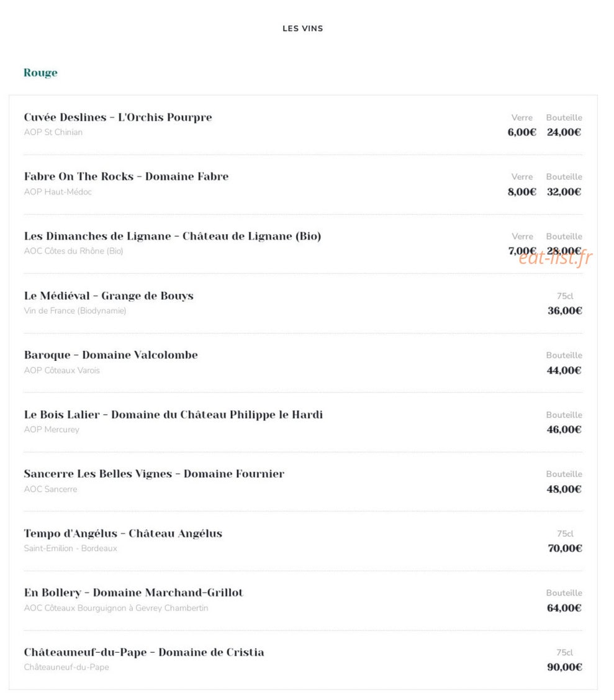This screenshot has height=700, width=614.
Task: Click the AOP St Chinian appellation text
Action: coord(53,132)
